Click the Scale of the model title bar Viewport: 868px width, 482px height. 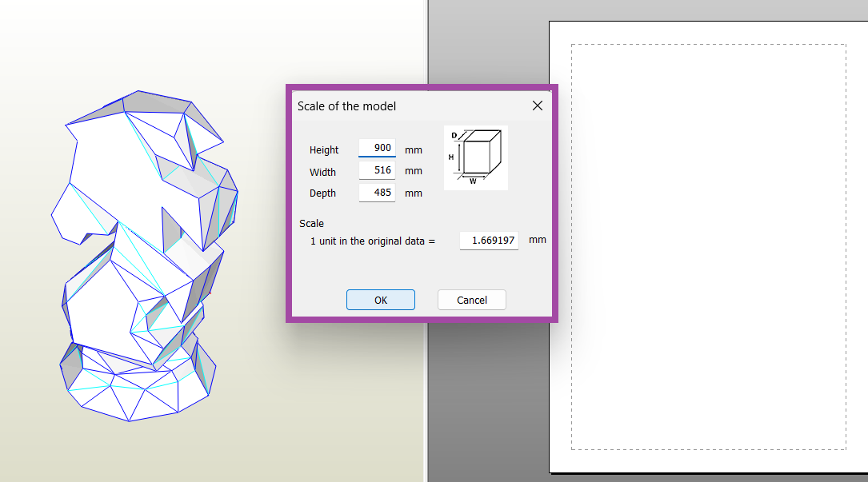pos(400,106)
